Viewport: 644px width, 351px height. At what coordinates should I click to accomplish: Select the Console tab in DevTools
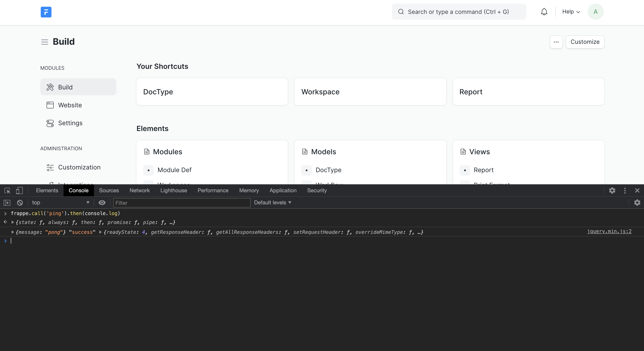point(78,190)
